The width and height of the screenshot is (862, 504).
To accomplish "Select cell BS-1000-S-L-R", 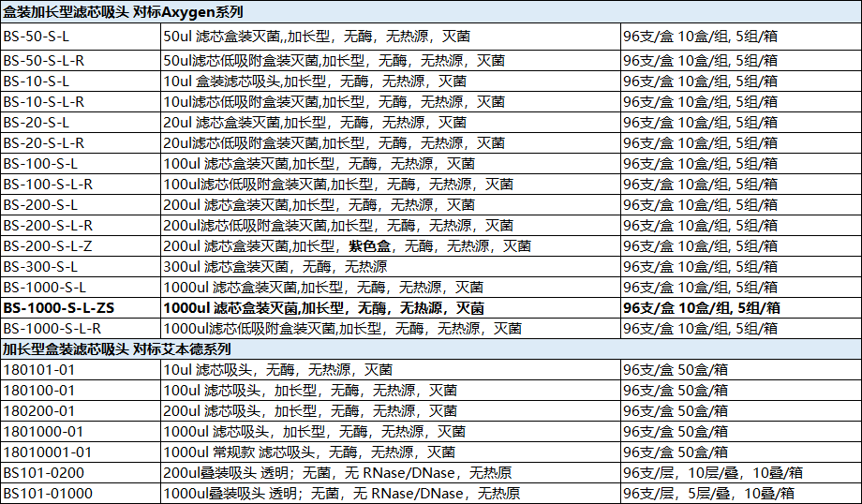I will [81, 328].
